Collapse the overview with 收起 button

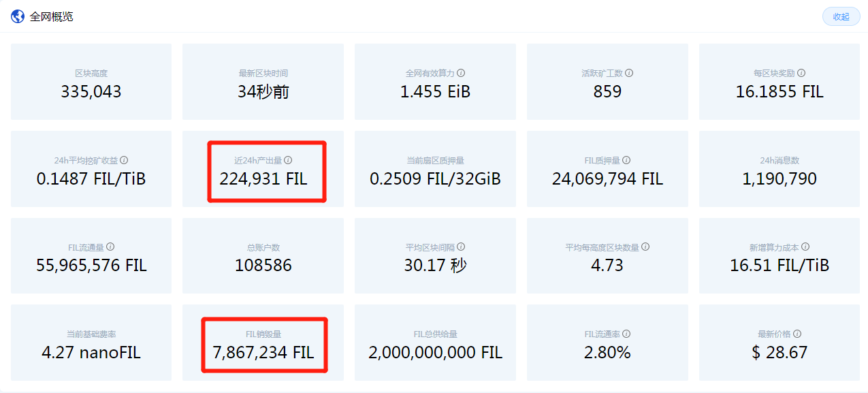[x=841, y=16]
